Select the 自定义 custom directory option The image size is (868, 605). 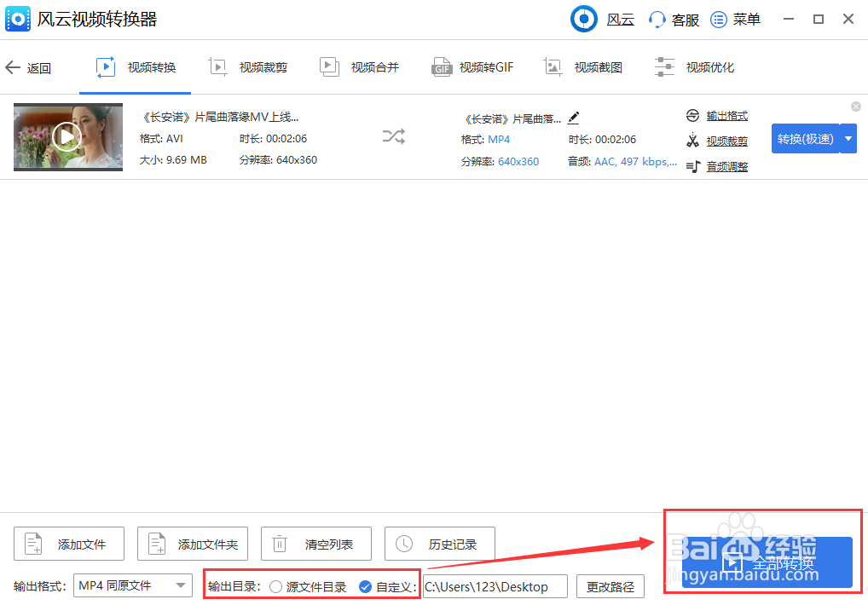[366, 586]
